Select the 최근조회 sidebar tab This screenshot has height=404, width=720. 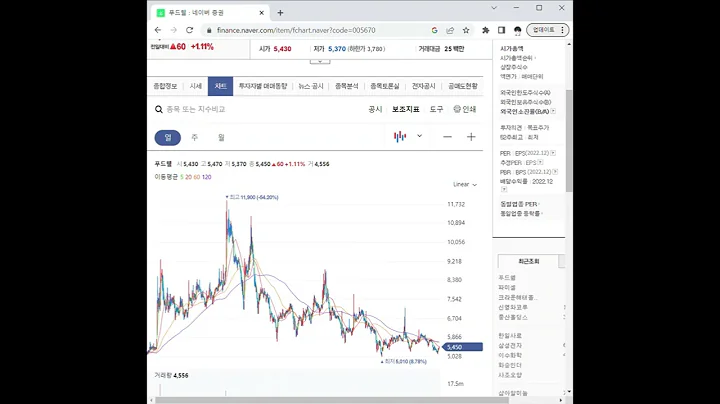click(x=529, y=261)
